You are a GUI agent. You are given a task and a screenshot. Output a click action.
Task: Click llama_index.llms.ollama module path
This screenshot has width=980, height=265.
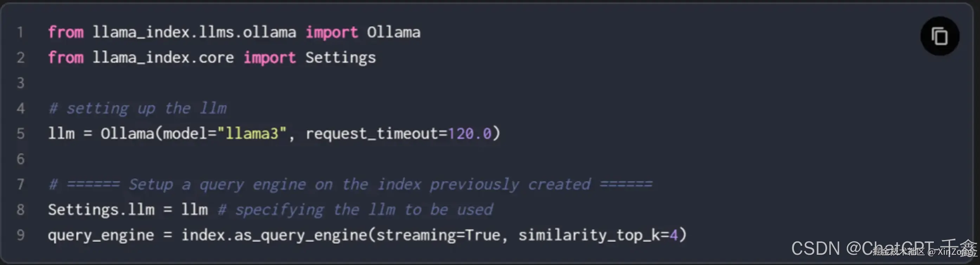(194, 32)
